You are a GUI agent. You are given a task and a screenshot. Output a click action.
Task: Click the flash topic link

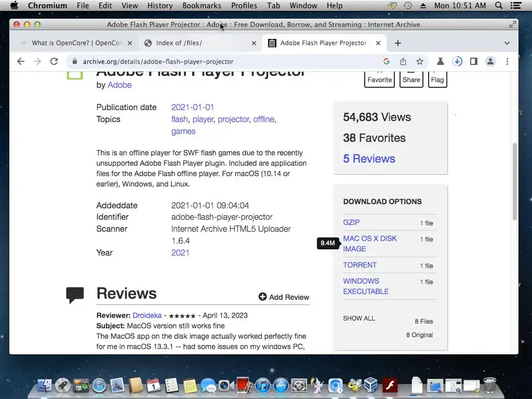click(x=179, y=119)
